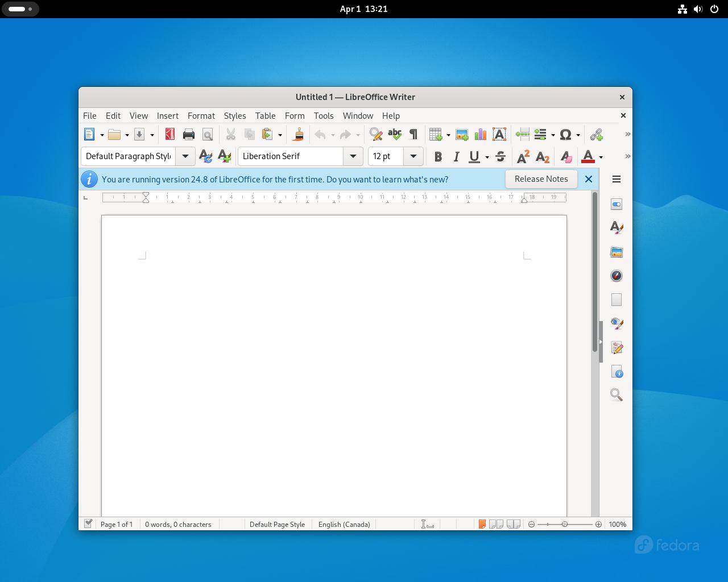Open Save dropdown arrow
The width and height of the screenshot is (728, 582).
[152, 135]
